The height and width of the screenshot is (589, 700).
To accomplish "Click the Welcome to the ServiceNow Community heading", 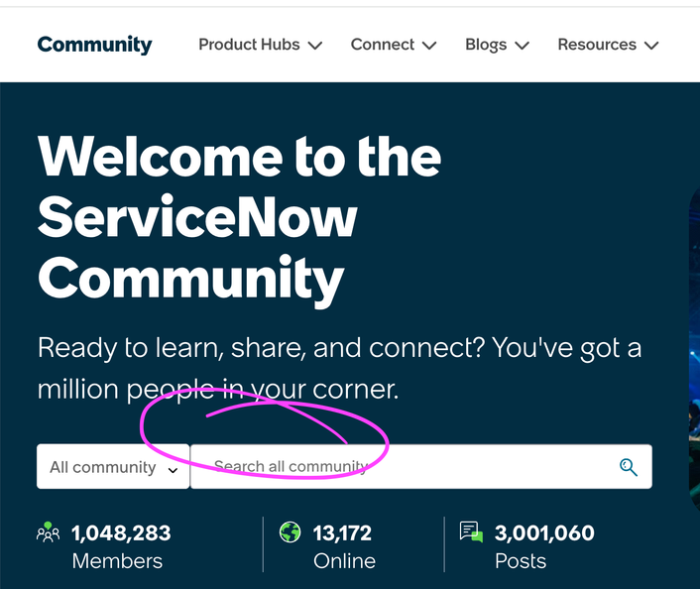I will (x=240, y=220).
